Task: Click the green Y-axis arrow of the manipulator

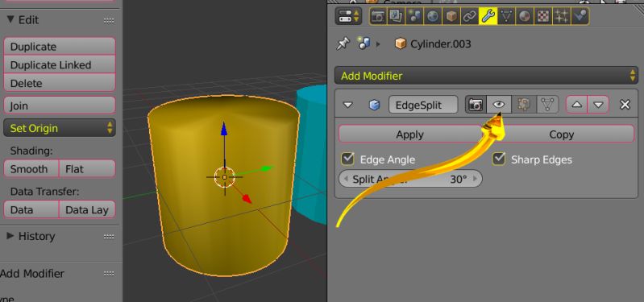Action: [x=267, y=168]
